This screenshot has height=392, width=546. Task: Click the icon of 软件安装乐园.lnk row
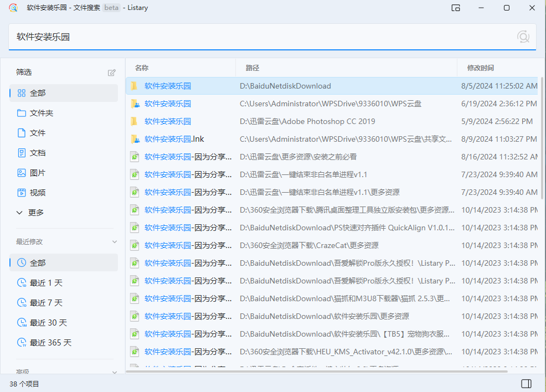click(135, 140)
